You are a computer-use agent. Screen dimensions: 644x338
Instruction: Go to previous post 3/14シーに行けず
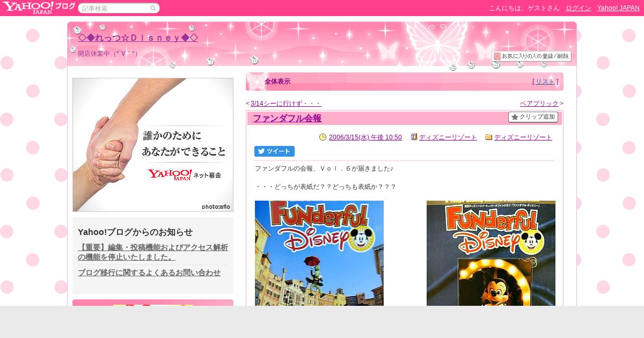pos(286,104)
